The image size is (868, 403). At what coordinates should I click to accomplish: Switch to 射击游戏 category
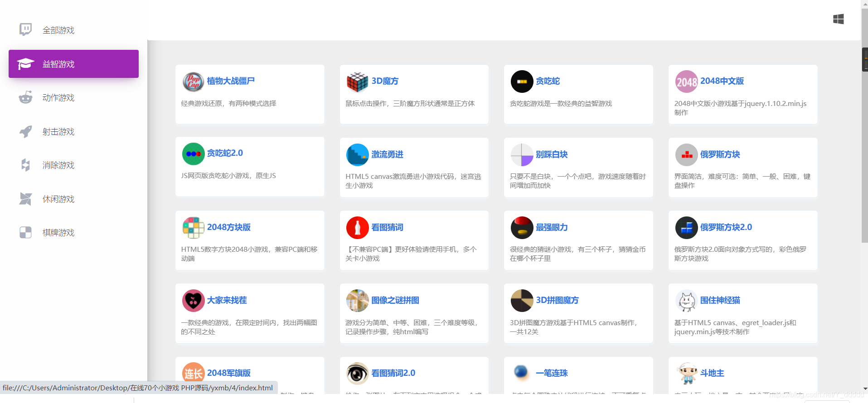coord(73,132)
